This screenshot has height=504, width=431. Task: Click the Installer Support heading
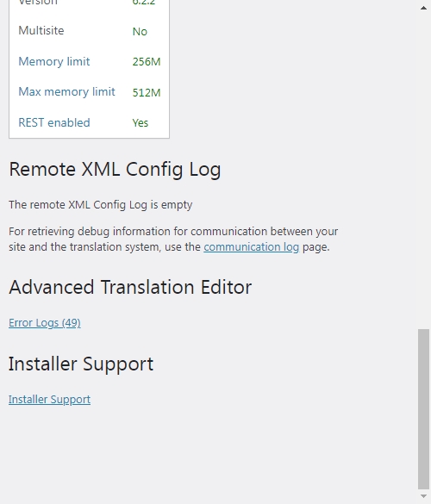pyautogui.click(x=81, y=364)
